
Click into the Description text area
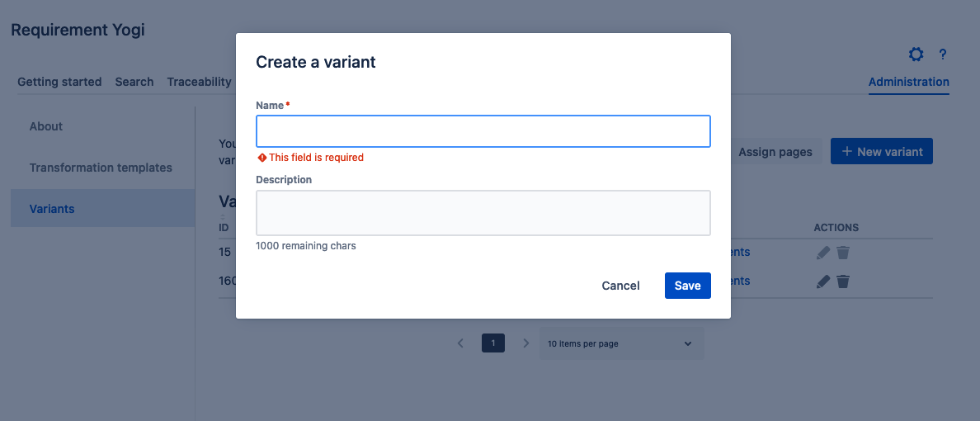(483, 213)
